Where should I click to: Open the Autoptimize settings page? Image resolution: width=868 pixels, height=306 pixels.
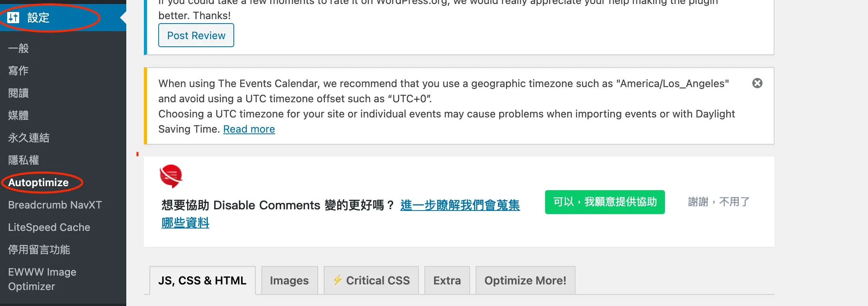click(x=38, y=183)
